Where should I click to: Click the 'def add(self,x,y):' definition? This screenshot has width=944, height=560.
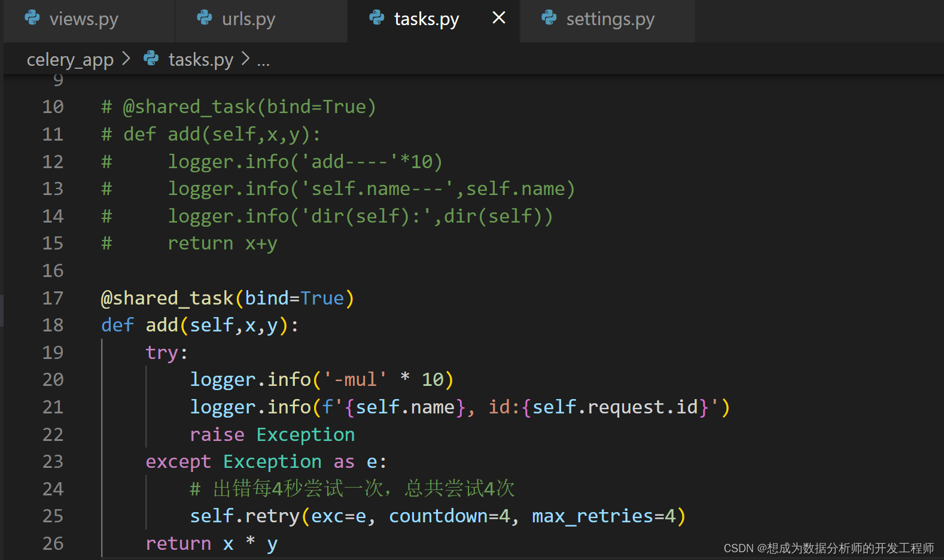click(x=200, y=325)
